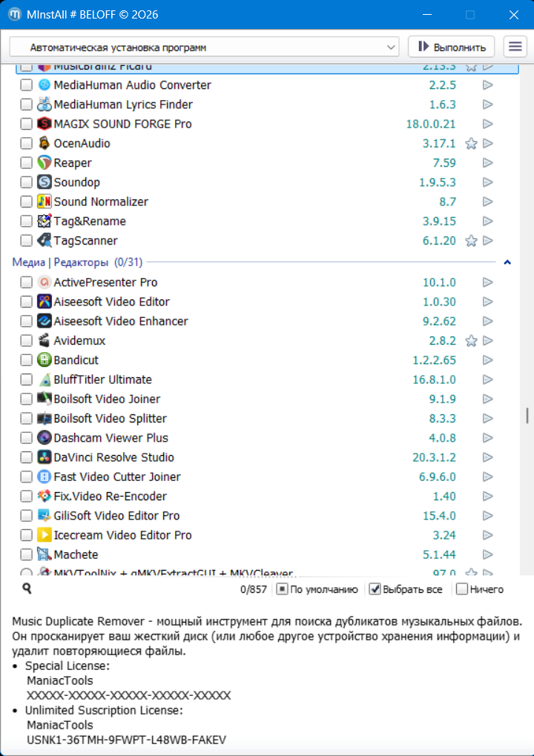This screenshot has width=534, height=756.
Task: Tick the GiliSoft Video Editor Pro checkbox
Action: pos(26,516)
